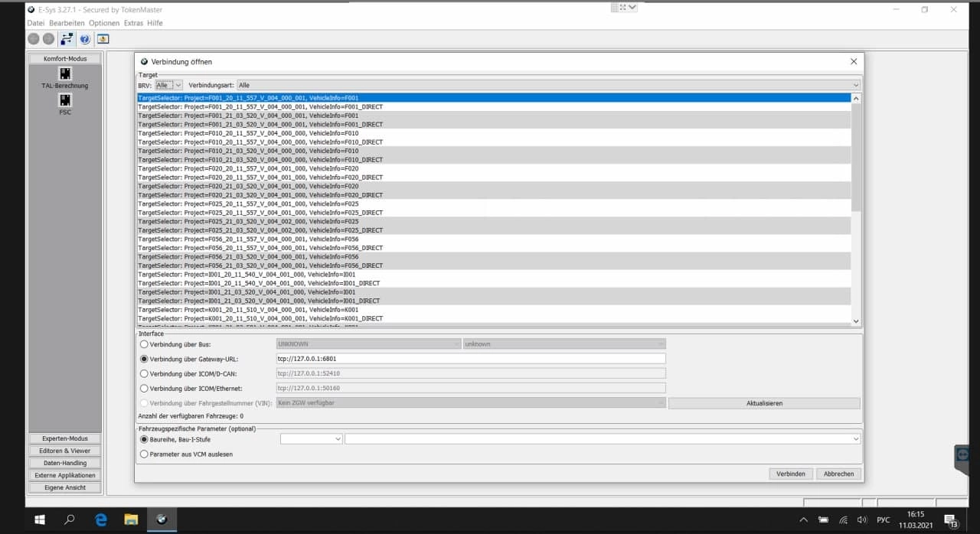Select row F001_20_11_557 with VehicleInfo=F001_DIRECT
980x534 pixels.
[x=494, y=106]
